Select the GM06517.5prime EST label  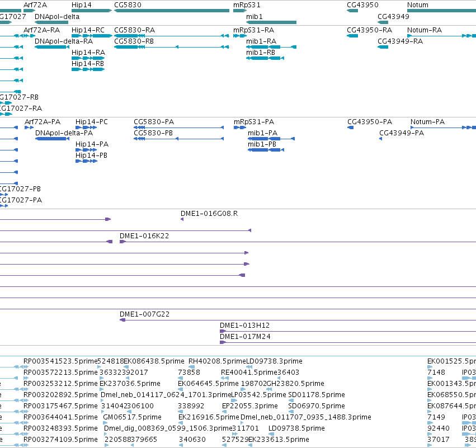pyautogui.click(x=132, y=417)
